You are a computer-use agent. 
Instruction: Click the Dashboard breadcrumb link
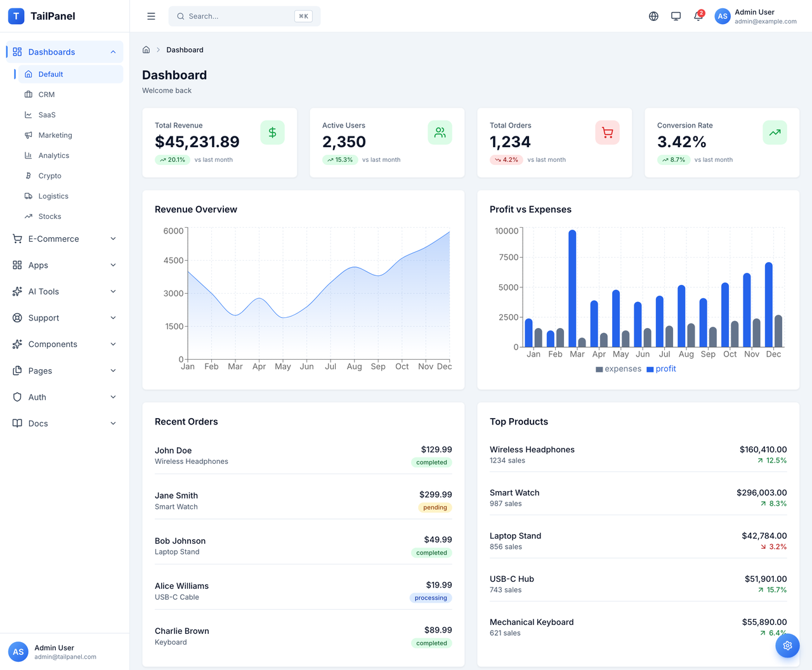click(x=185, y=49)
